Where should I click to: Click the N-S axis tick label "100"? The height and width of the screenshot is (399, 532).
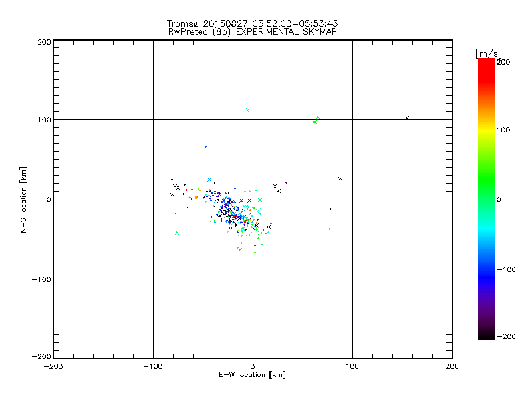point(44,120)
